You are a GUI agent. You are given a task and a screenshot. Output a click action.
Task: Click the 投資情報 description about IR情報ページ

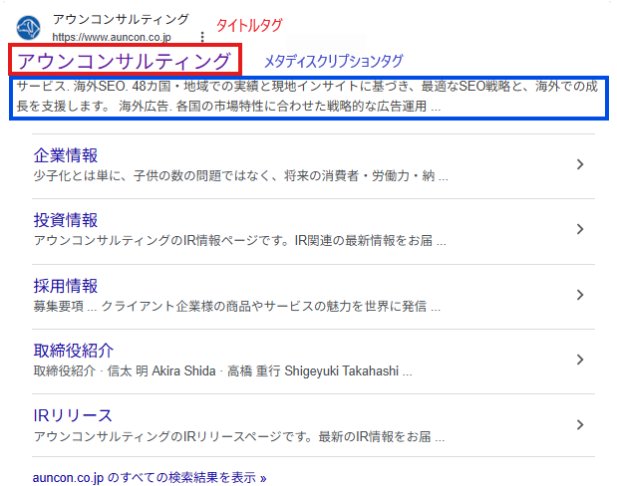(x=240, y=240)
